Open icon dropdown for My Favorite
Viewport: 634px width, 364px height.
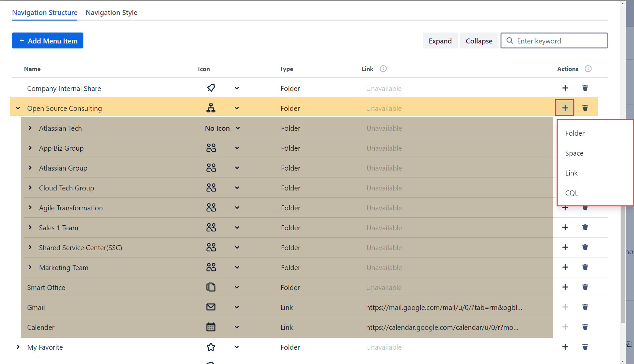tap(237, 347)
